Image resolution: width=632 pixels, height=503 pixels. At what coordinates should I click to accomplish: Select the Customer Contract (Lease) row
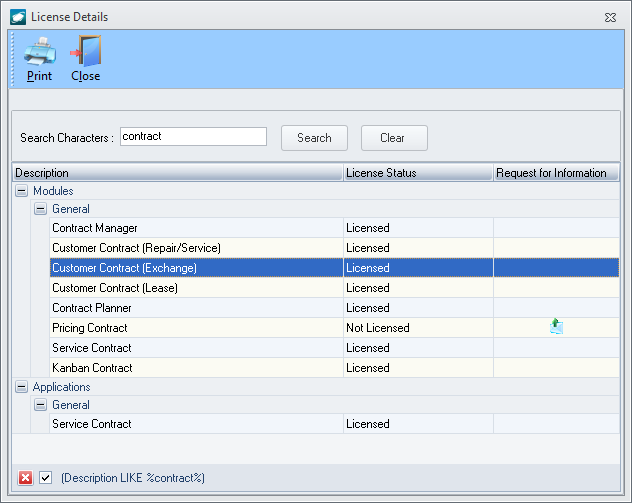point(335,288)
